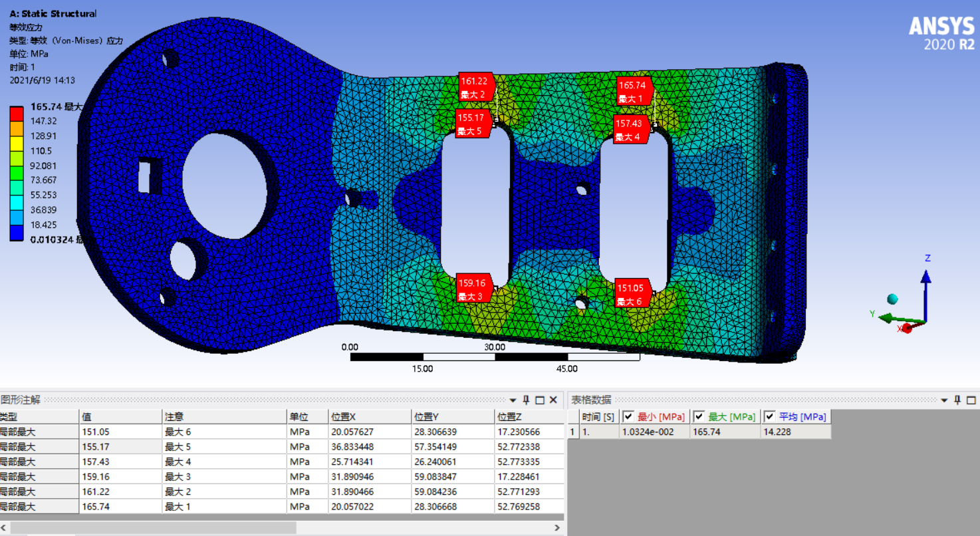Click the red X axis on triad
Viewport: 980px width, 536px height.
click(x=906, y=328)
